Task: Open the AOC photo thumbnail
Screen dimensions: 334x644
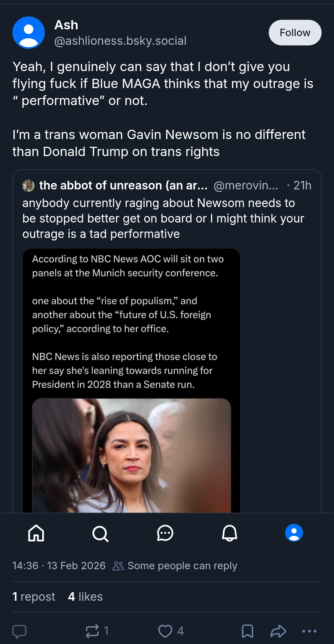Action: pos(131,455)
